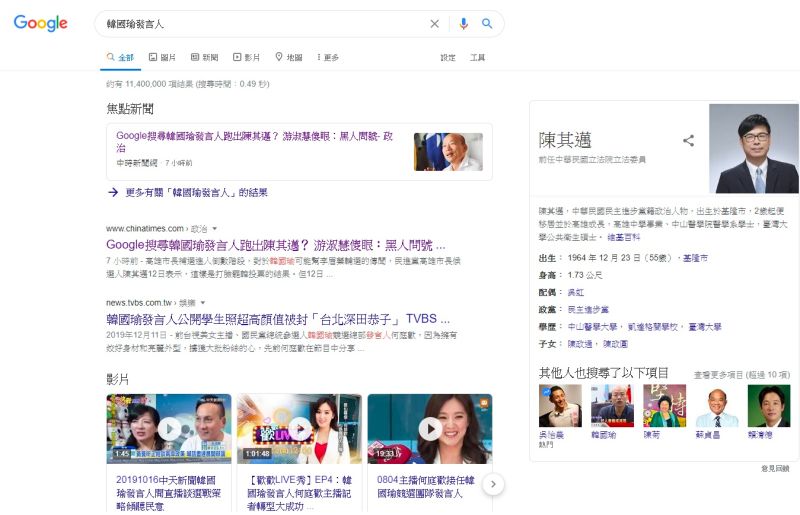Open the TVBS result about 台北深田恭子
The image size is (800, 515).
[278, 320]
